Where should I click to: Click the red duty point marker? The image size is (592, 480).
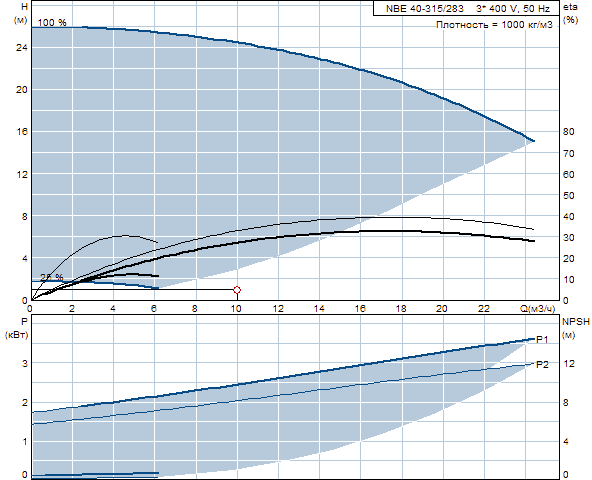(x=237, y=290)
